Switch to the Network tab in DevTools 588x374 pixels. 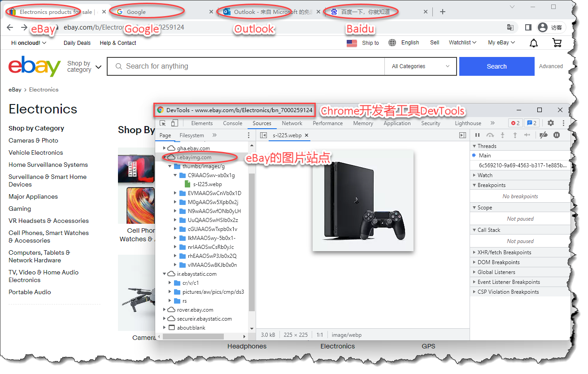coord(292,123)
